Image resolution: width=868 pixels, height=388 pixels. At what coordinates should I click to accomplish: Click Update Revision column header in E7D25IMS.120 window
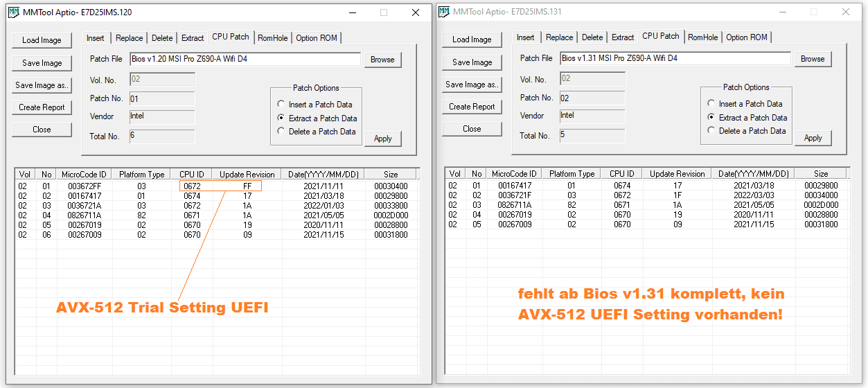[247, 175]
